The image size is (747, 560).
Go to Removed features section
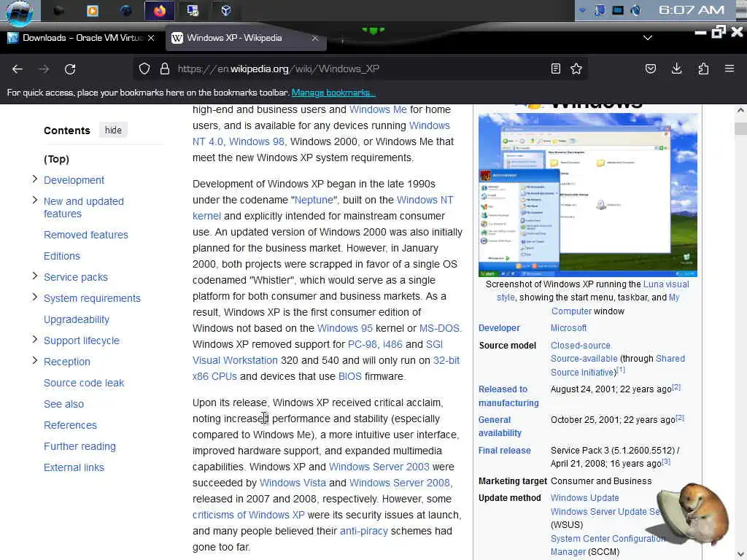[x=86, y=235]
